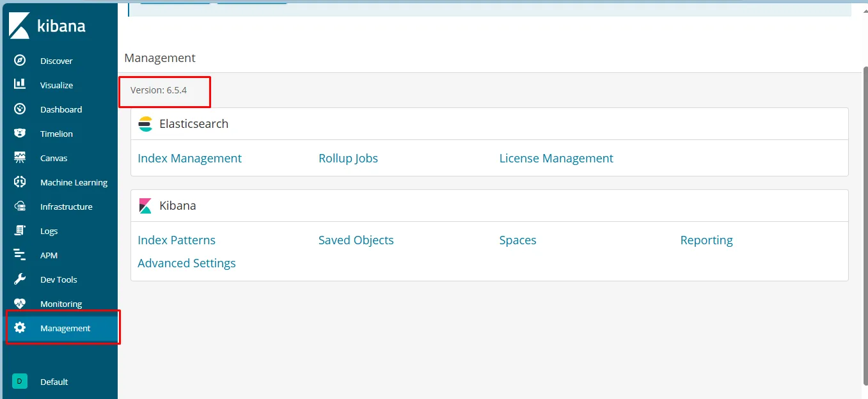Select Dev Tools in the sidebar
The height and width of the screenshot is (399, 868).
(x=58, y=279)
